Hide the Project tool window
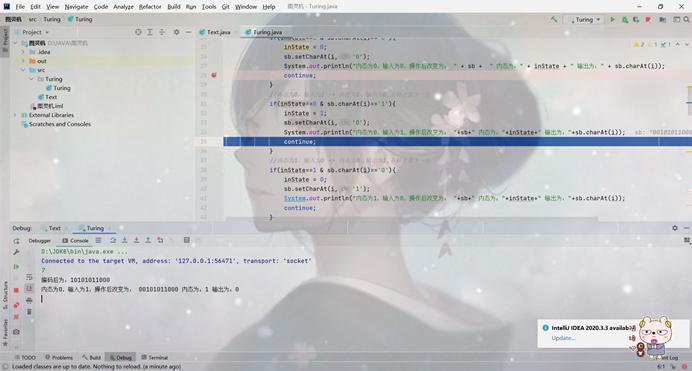Image resolution: width=692 pixels, height=371 pixels. (188, 32)
